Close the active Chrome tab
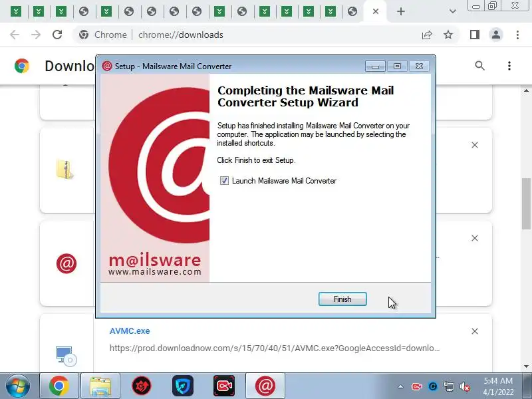The width and height of the screenshot is (532, 399). [376, 11]
